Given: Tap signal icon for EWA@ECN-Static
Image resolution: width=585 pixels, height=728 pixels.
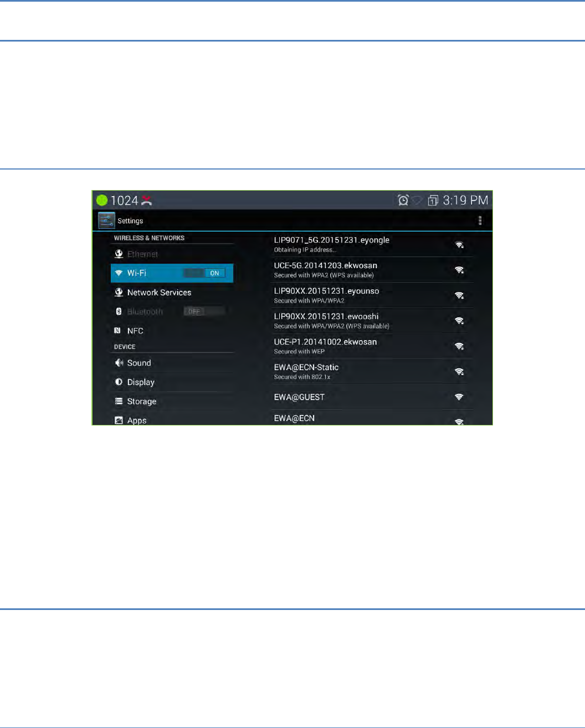Looking at the screenshot, I should coord(459,371).
